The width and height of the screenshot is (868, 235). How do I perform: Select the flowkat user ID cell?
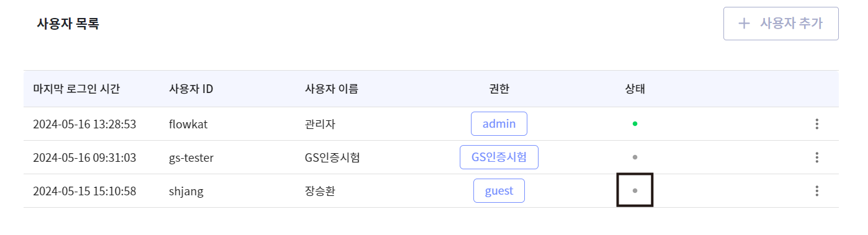(188, 124)
